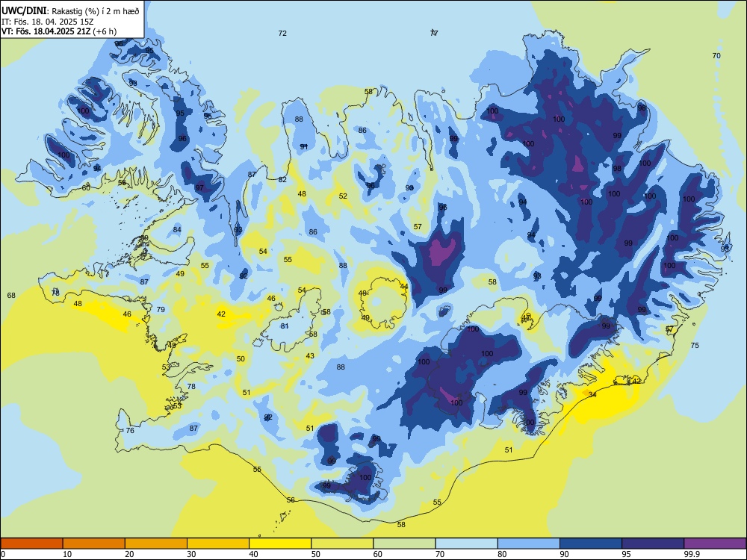
Task: Click the legend tick label '0'
Action: pos(3,554)
